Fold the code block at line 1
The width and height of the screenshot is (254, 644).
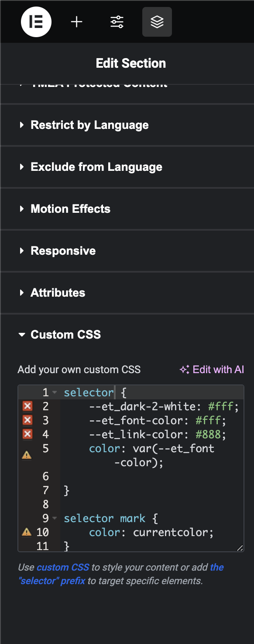55,392
